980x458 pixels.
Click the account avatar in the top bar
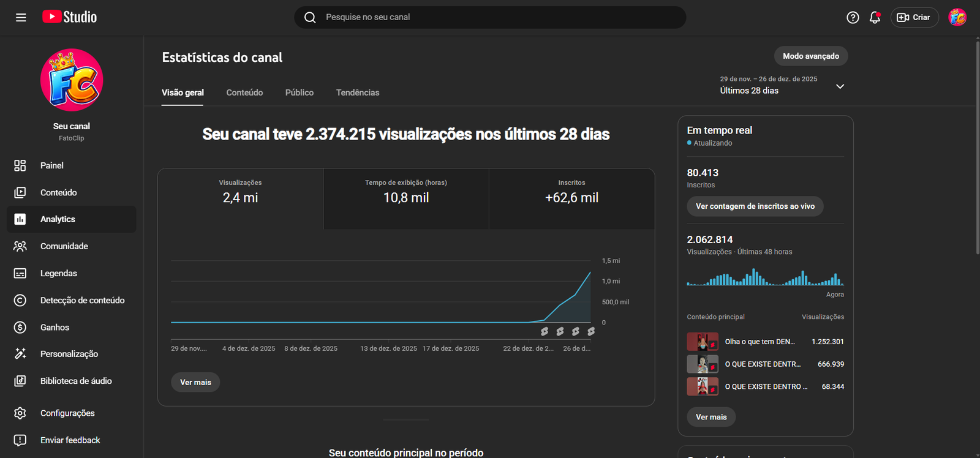pyautogui.click(x=957, y=18)
